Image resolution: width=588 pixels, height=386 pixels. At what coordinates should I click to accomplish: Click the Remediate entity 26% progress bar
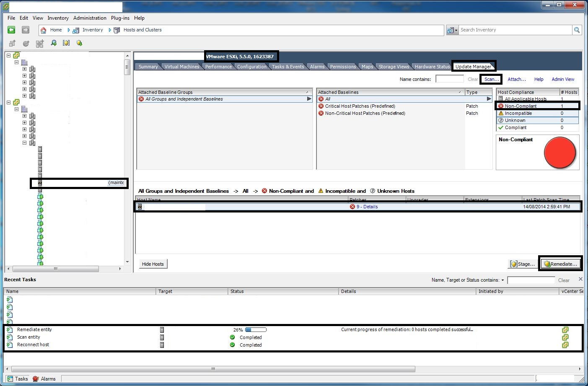[x=256, y=330]
